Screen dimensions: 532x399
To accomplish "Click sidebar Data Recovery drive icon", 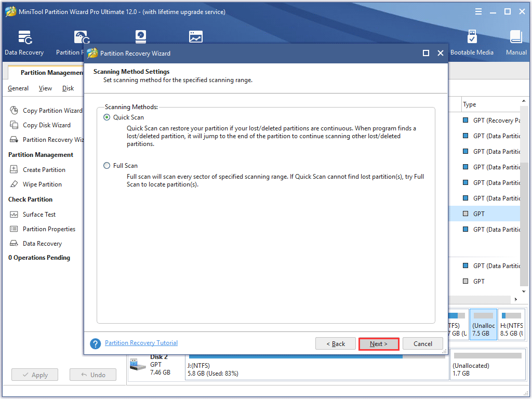I will coord(14,243).
